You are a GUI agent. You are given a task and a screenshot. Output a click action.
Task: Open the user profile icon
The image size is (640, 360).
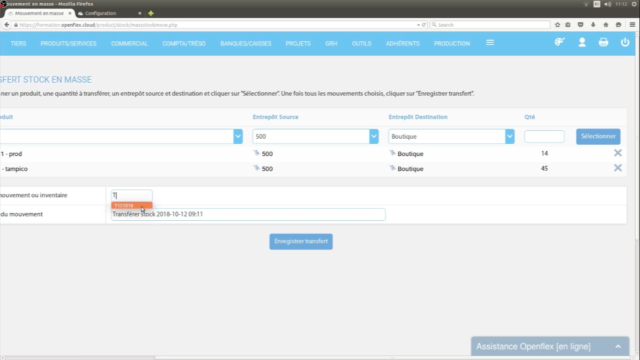click(582, 42)
